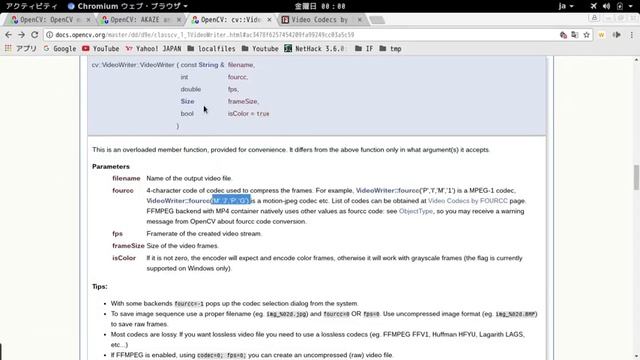640x360 pixels.
Task: Click the translate page icon in address bar
Action: coord(575,35)
